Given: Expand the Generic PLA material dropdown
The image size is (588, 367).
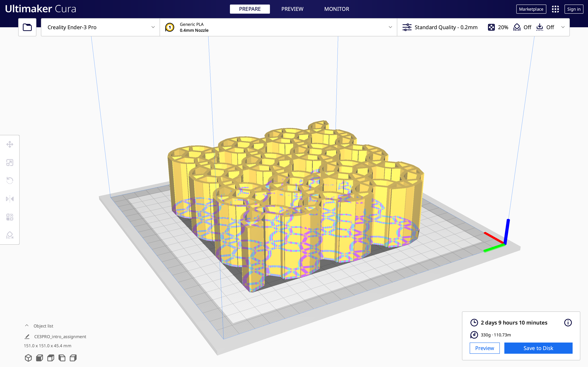Looking at the screenshot, I should click(278, 27).
